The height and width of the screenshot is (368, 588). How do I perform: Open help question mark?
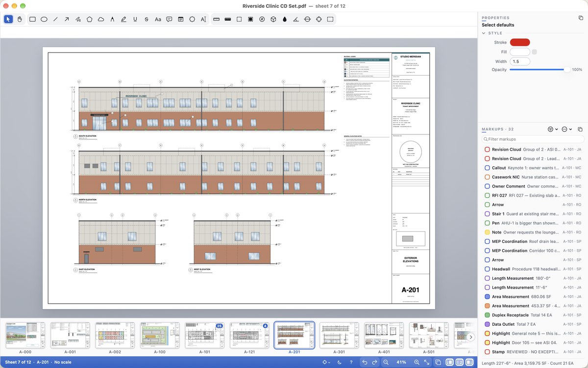tap(351, 362)
